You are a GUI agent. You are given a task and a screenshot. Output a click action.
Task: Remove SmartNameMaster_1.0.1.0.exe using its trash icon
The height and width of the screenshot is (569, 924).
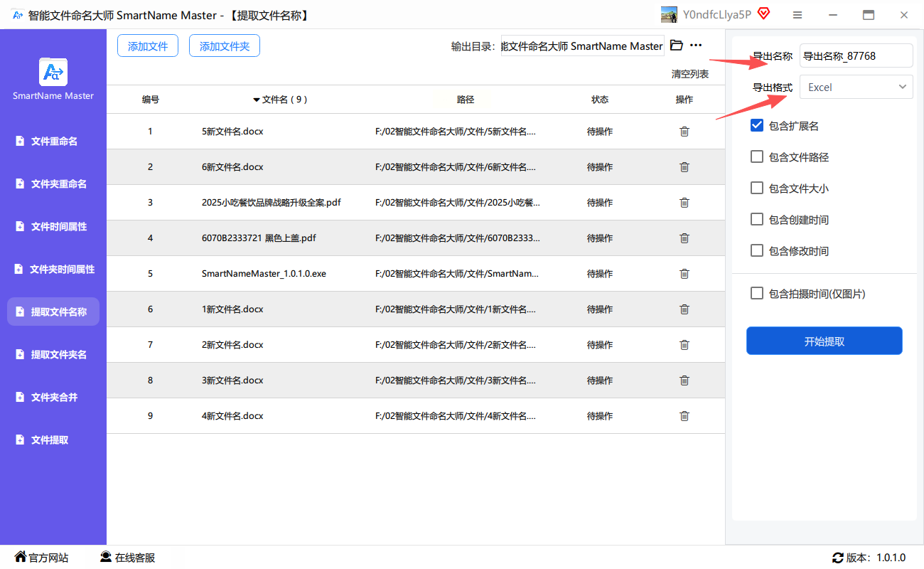684,274
